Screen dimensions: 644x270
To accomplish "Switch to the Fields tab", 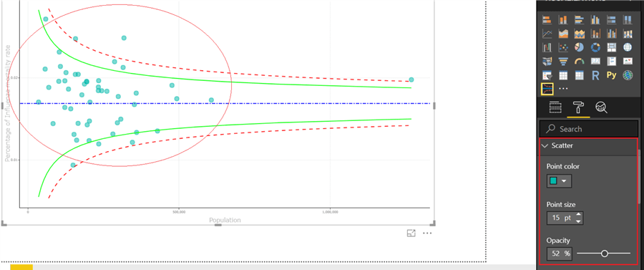I will 555,107.
